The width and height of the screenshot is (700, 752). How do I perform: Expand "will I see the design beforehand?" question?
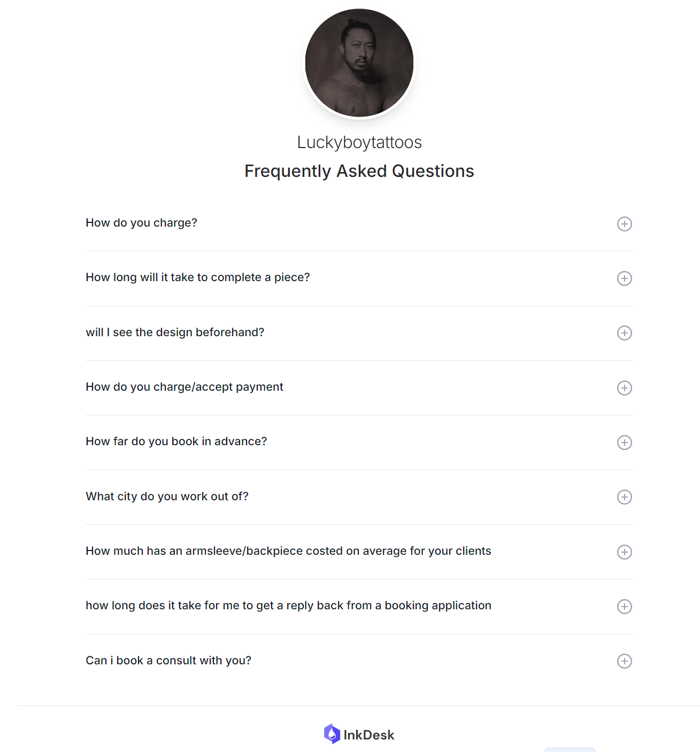[175, 332]
